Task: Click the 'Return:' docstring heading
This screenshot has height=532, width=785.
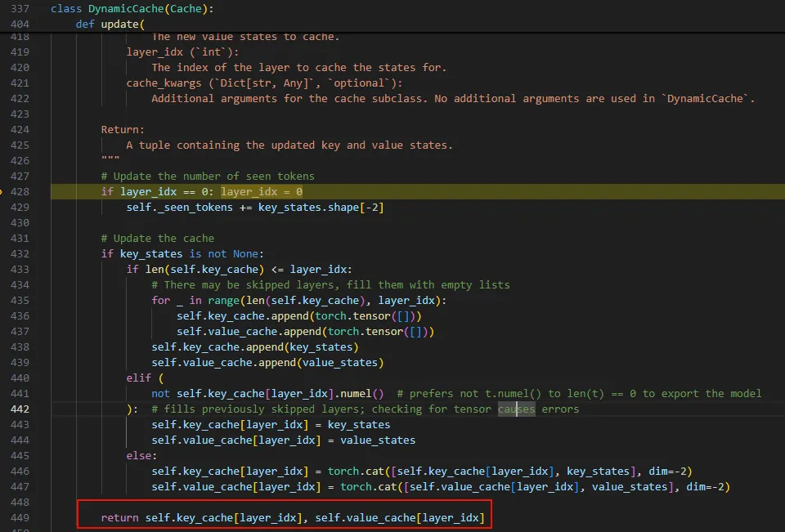Action: tap(123, 130)
